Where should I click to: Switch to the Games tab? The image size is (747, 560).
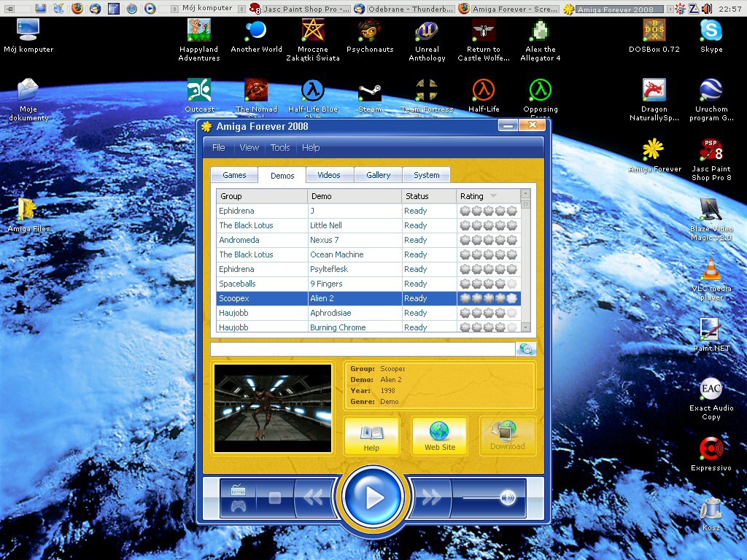234,175
